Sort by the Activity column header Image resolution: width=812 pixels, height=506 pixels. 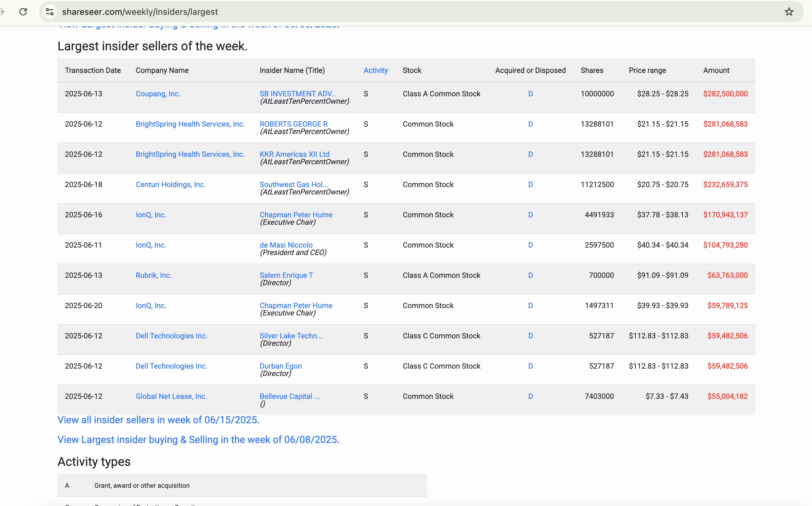[376, 70]
